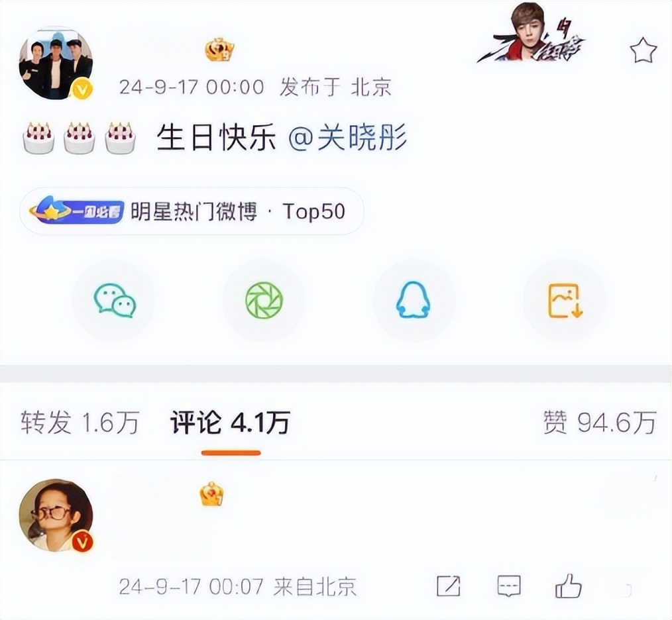
Task: Open the 转发 1.6万 reposts tab
Action: (x=80, y=422)
